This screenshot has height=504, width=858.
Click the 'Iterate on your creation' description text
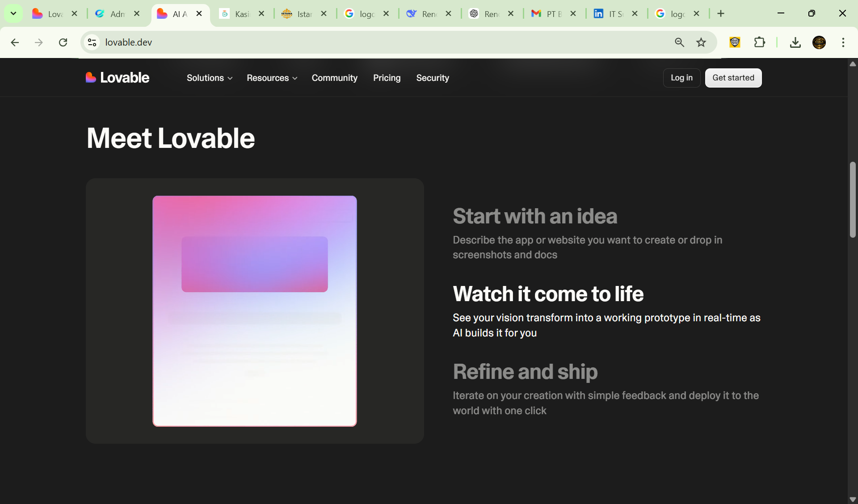point(606,403)
